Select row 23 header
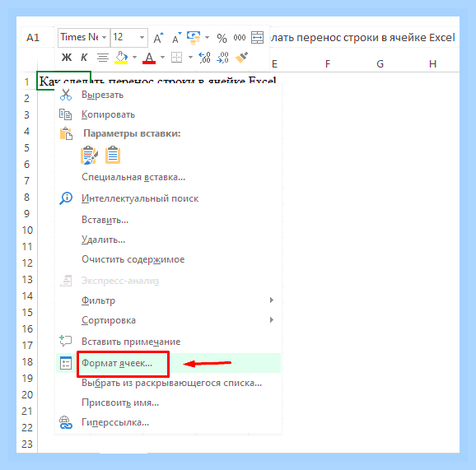The height and width of the screenshot is (470, 476). pos(27,444)
